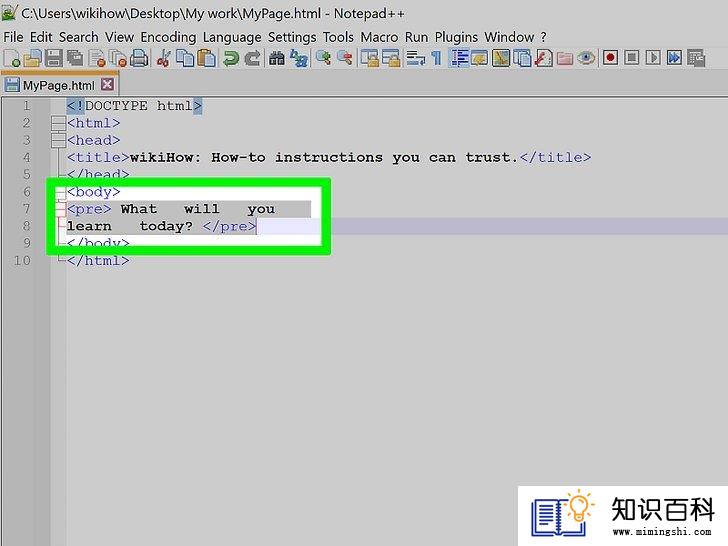The width and height of the screenshot is (728, 546).
Task: Open the Encoding menu
Action: [168, 37]
